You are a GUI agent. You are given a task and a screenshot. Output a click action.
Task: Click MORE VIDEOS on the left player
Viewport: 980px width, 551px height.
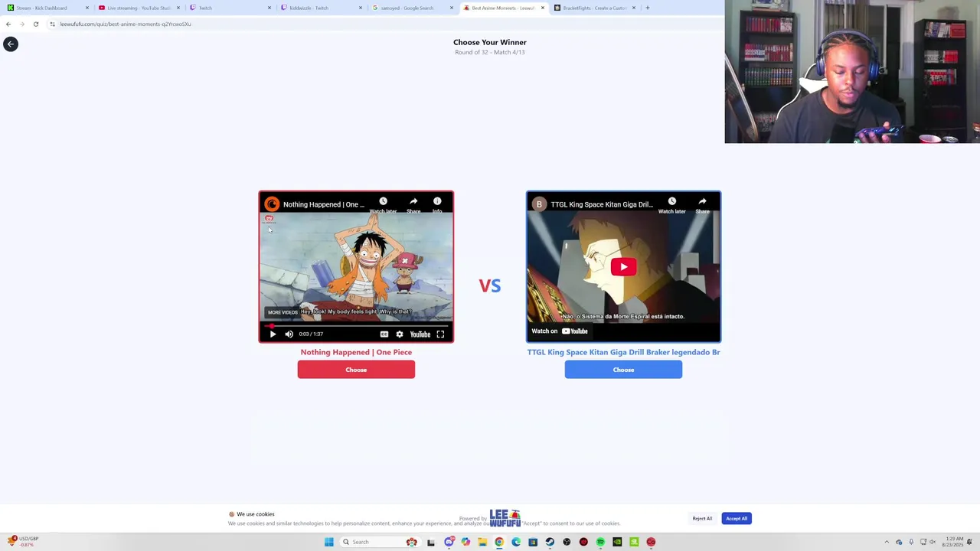click(283, 312)
